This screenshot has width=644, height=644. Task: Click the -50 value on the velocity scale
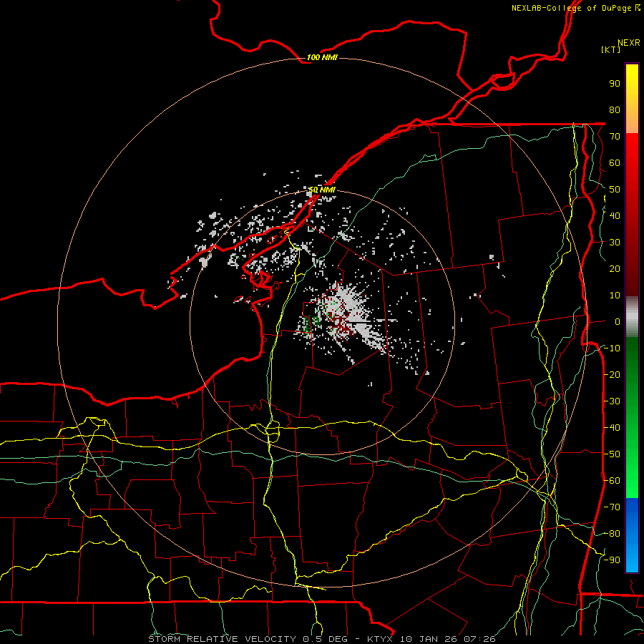[x=612, y=454]
